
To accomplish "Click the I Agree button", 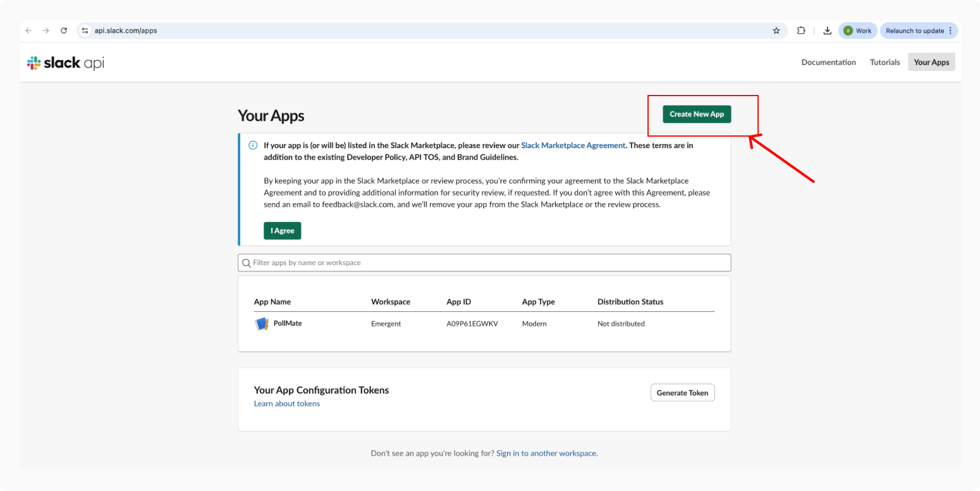I will 283,231.
